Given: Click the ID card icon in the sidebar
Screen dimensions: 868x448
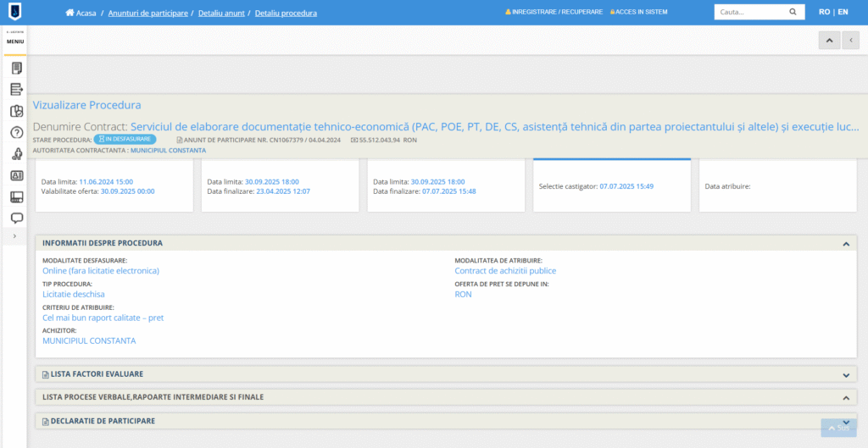Looking at the screenshot, I should (x=16, y=175).
